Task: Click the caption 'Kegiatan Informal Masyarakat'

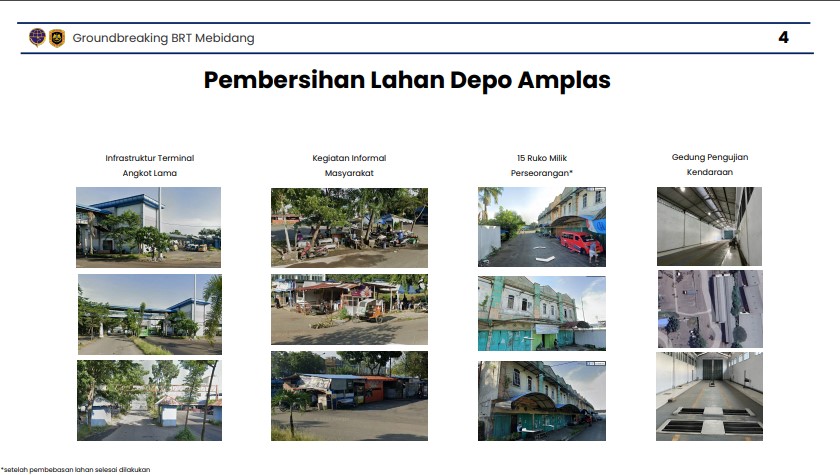Action: [x=349, y=165]
